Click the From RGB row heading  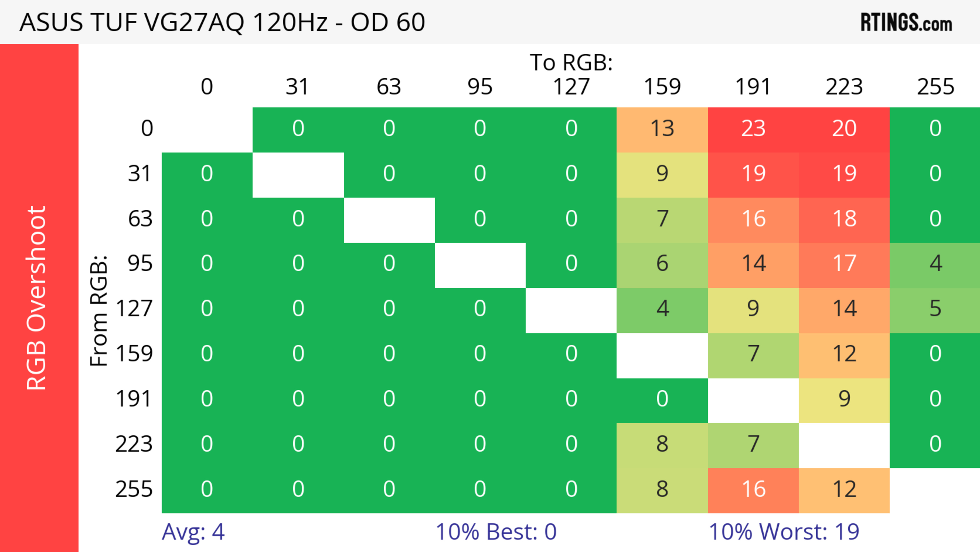(99, 311)
